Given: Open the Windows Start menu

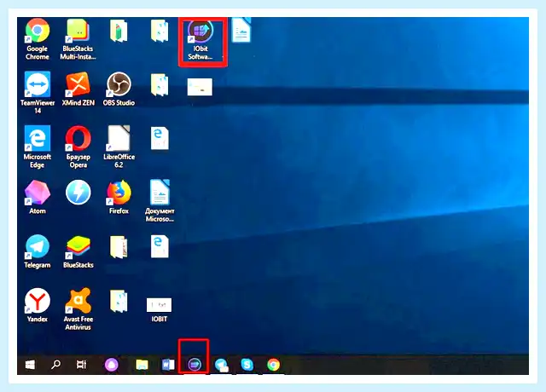Looking at the screenshot, I should click(30, 365).
